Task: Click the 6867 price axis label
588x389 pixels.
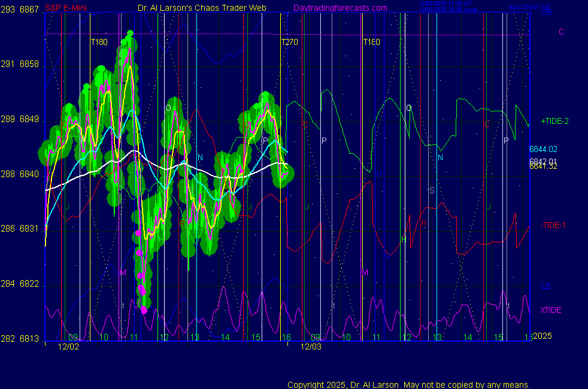Action: [x=30, y=10]
